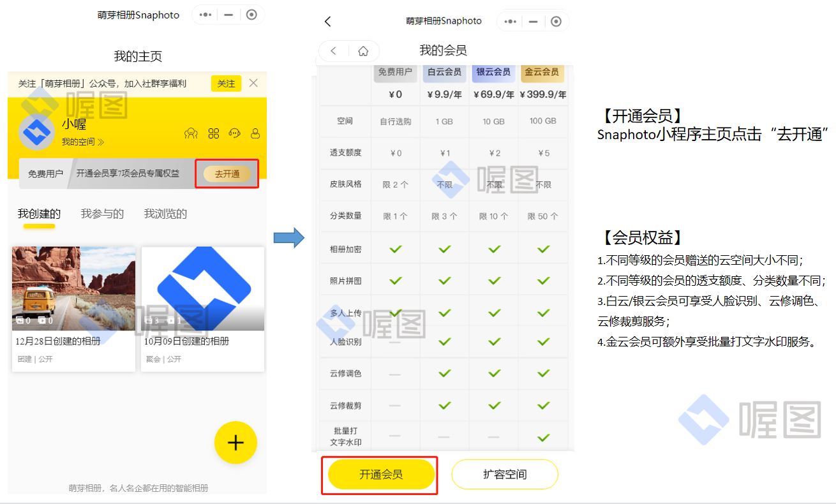This screenshot has width=836, height=504.
Task: Minimize the right Snaphoto mini-program
Action: 533,21
